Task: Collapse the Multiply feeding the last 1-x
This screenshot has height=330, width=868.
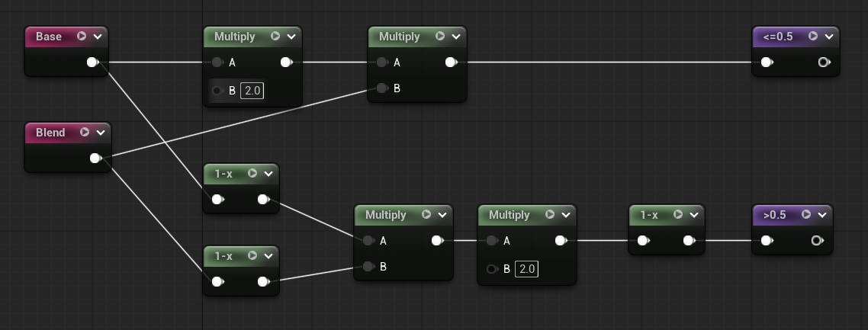Action: (566, 214)
